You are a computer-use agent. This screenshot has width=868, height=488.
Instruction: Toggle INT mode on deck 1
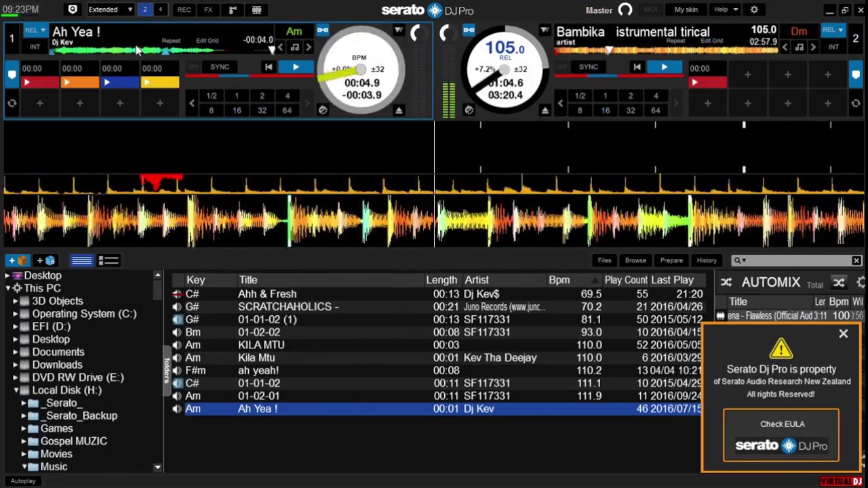[x=35, y=47]
